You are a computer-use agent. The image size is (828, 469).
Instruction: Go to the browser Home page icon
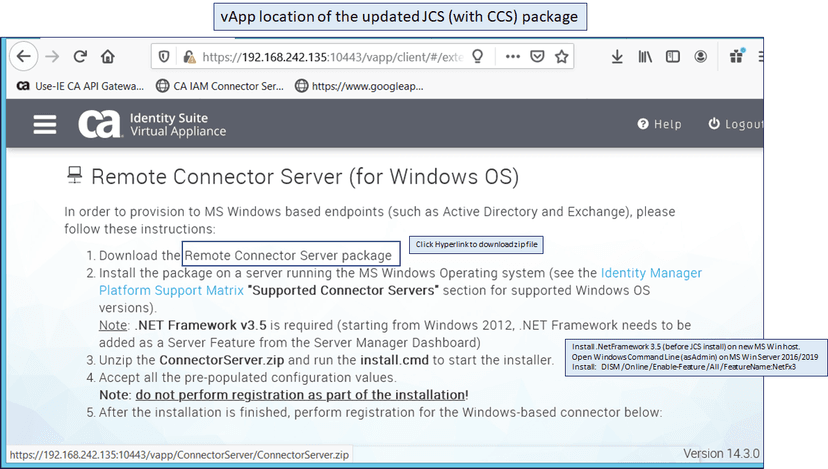[108, 56]
